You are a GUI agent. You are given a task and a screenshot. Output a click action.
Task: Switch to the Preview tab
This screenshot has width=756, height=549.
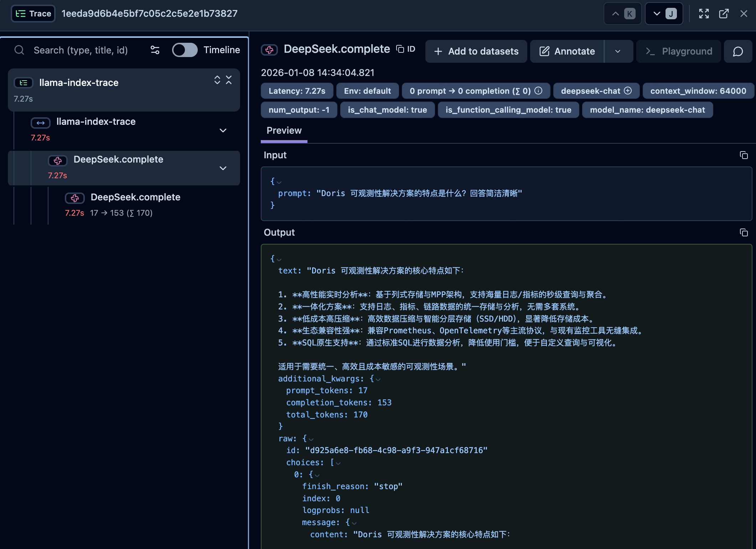pyautogui.click(x=284, y=130)
